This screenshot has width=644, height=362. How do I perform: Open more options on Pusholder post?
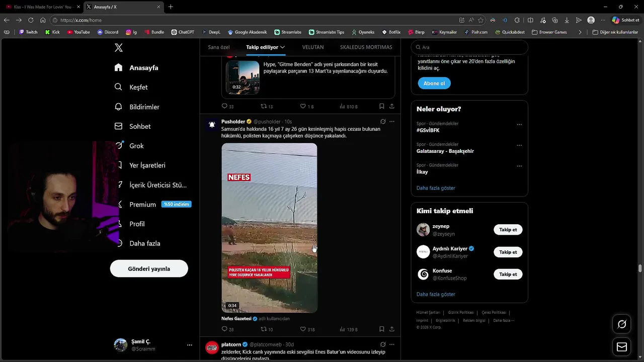(392, 121)
